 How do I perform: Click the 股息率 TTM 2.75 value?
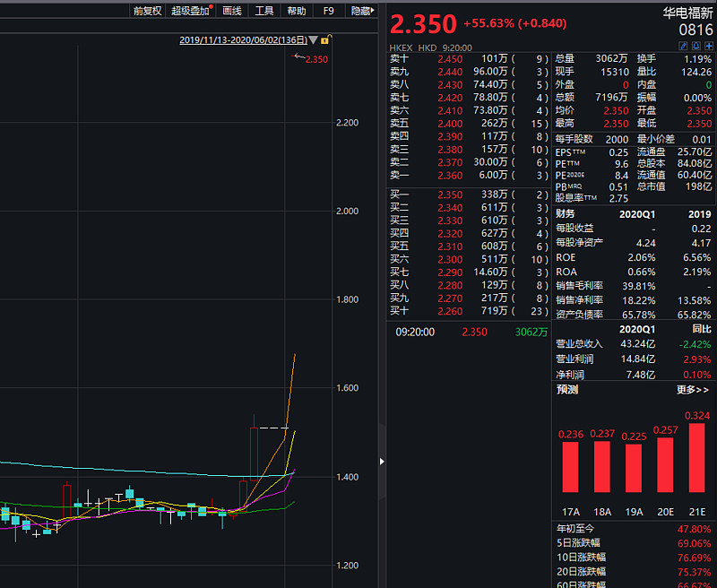[x=618, y=198]
